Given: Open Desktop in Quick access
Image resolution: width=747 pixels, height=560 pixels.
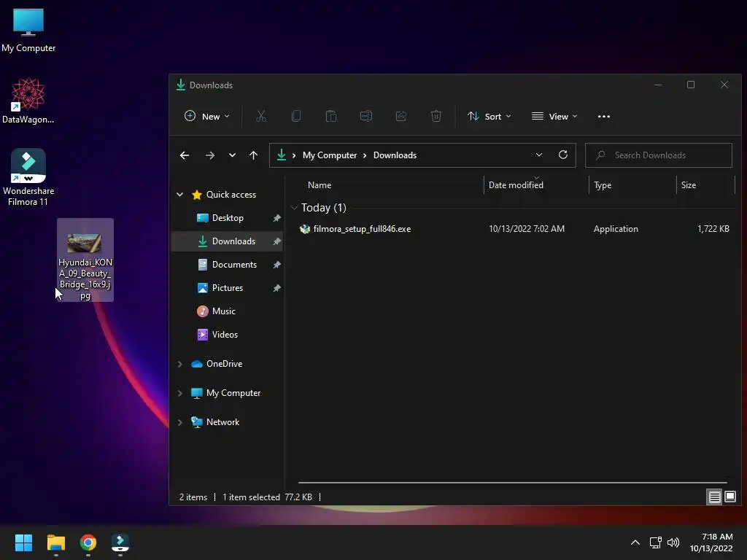Looking at the screenshot, I should coord(228,218).
